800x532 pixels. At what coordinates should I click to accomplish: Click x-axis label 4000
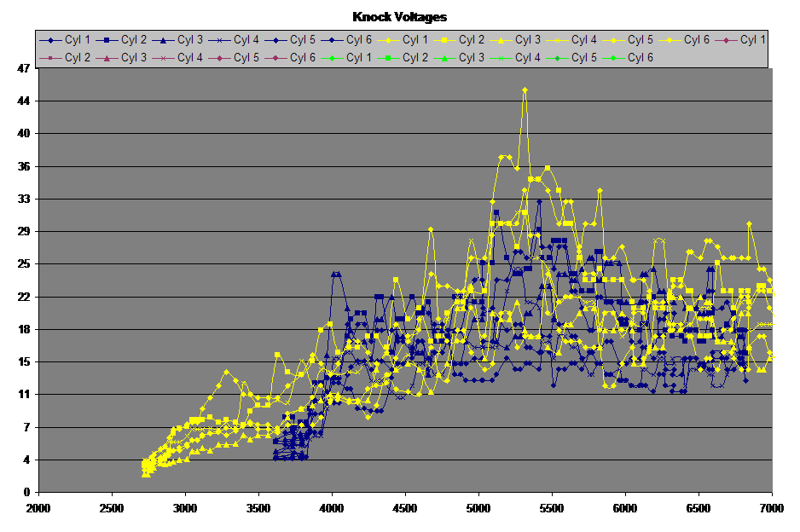coord(332,508)
